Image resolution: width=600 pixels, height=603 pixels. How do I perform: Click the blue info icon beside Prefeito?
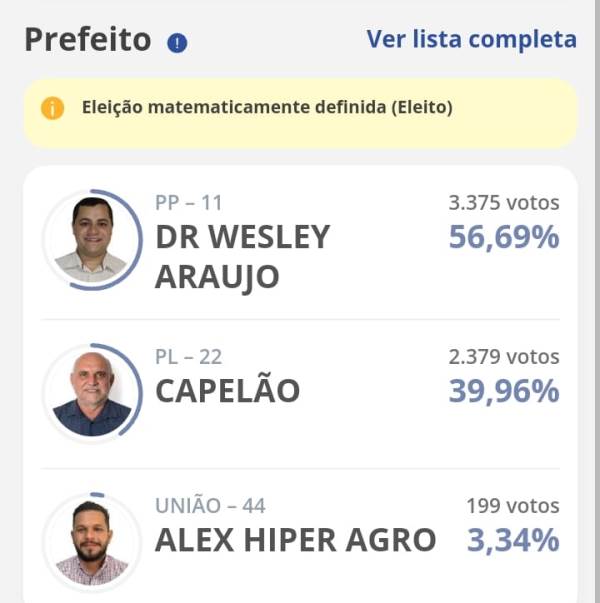pos(178,42)
